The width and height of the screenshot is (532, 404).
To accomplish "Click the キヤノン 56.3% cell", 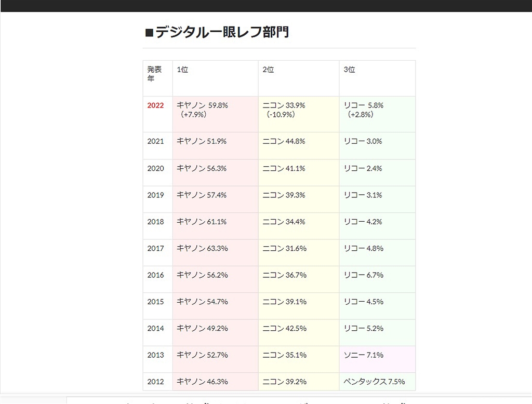I will click(x=202, y=168).
